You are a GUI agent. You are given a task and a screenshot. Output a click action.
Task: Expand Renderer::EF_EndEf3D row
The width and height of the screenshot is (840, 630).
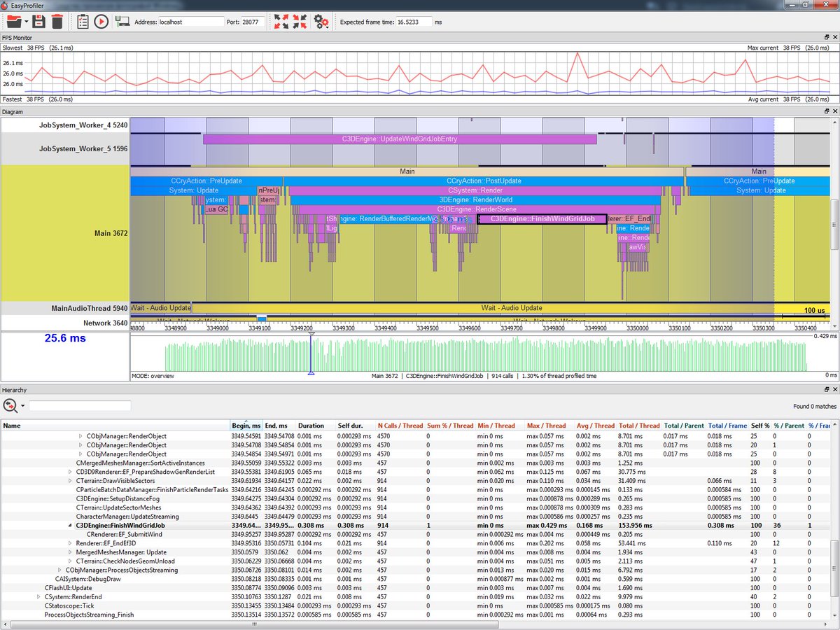70,543
